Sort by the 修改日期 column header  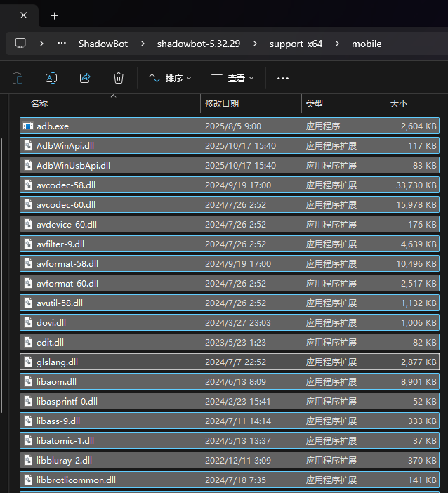[x=251, y=103]
